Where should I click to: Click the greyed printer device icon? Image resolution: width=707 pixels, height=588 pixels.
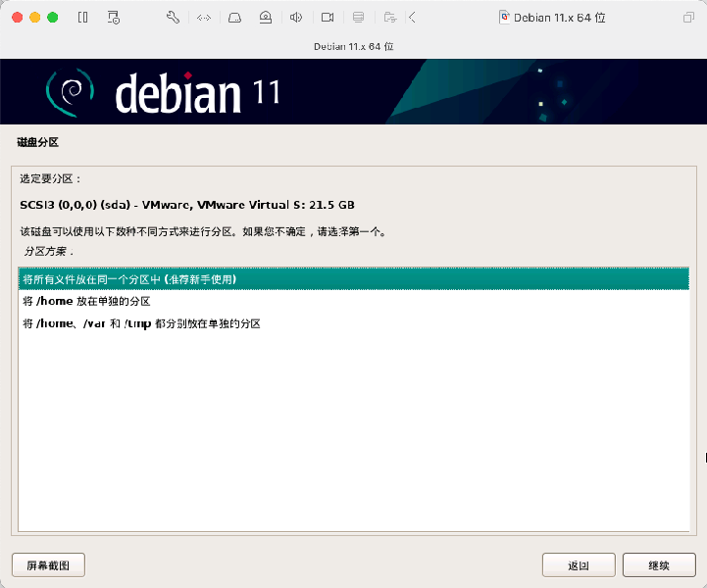[x=359, y=18]
